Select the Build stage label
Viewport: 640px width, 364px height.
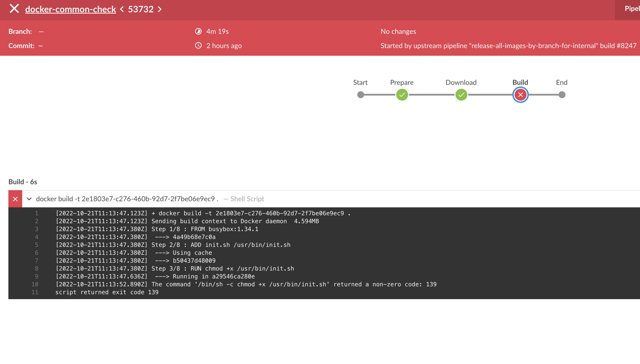(520, 82)
